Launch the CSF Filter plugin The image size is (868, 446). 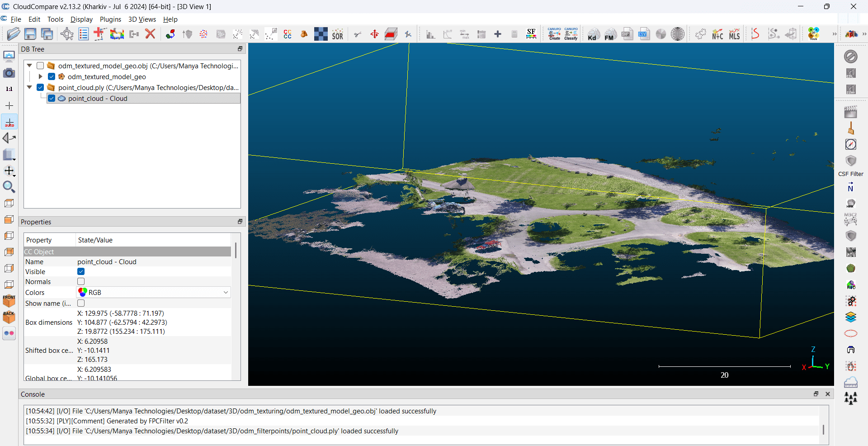pos(851,161)
